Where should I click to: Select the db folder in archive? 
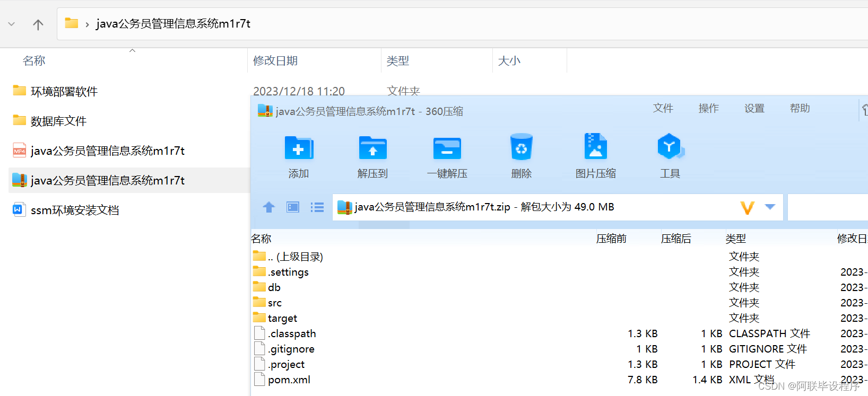[x=274, y=287]
